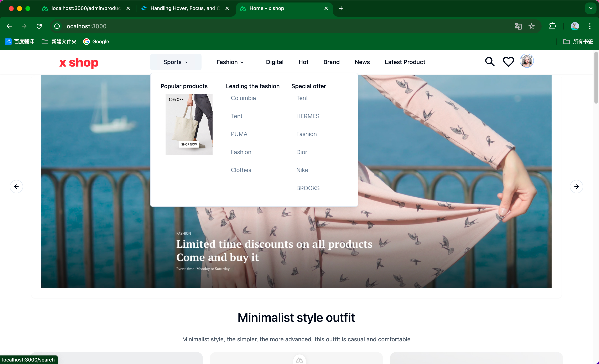Click the Dior link

click(302, 152)
